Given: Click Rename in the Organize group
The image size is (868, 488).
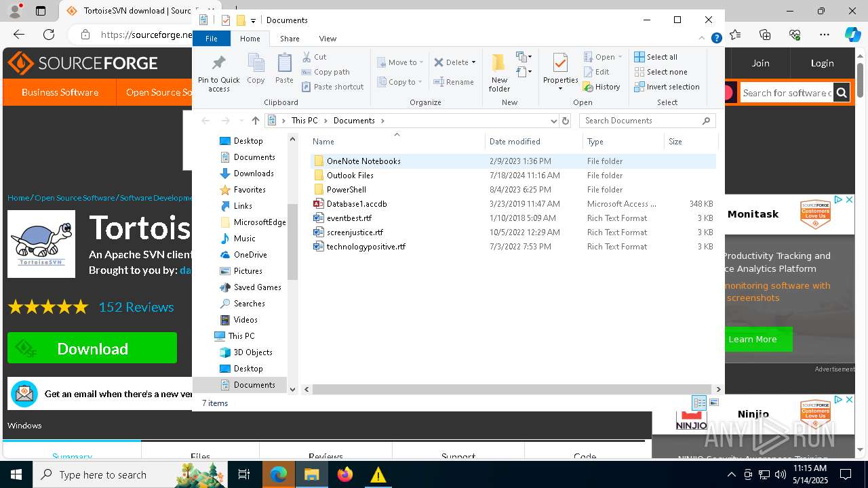Looking at the screenshot, I should coord(454,82).
